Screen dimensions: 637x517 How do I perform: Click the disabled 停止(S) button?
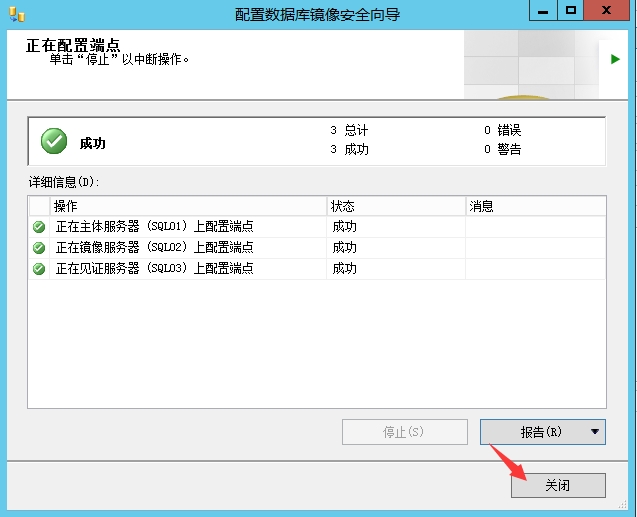[x=405, y=432]
